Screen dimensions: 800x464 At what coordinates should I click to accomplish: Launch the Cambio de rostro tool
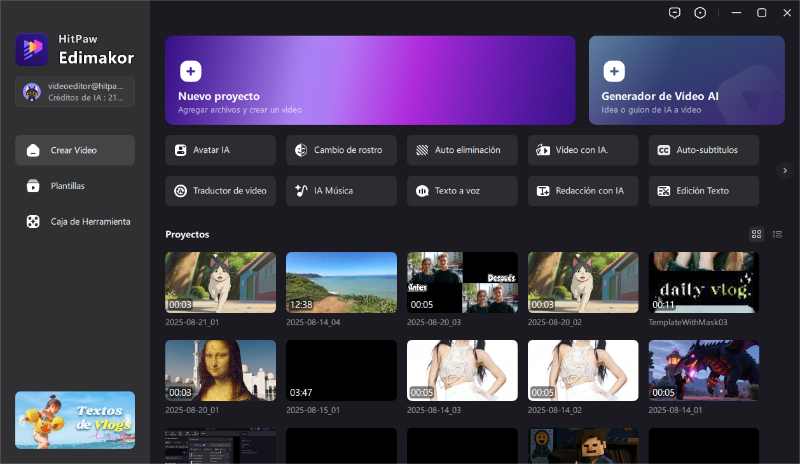tap(341, 150)
